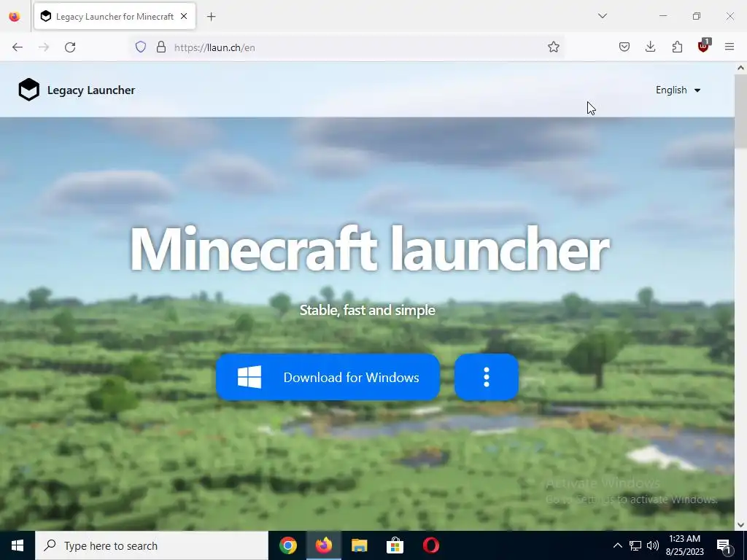Screen dimensions: 747x560
Task: Minimize the Firefox window
Action: 662,16
